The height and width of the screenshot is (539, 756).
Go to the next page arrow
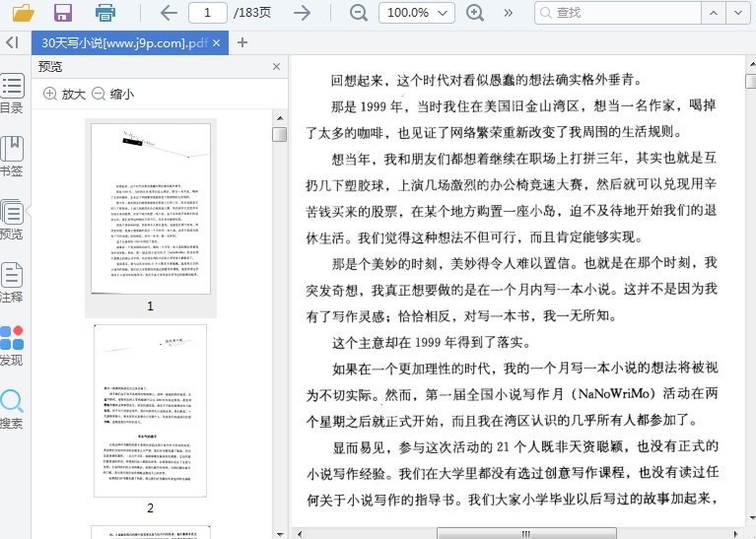[303, 13]
